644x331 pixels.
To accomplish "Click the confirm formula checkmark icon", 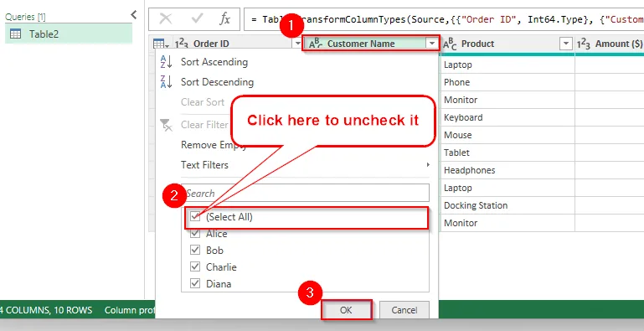I will coord(198,19).
